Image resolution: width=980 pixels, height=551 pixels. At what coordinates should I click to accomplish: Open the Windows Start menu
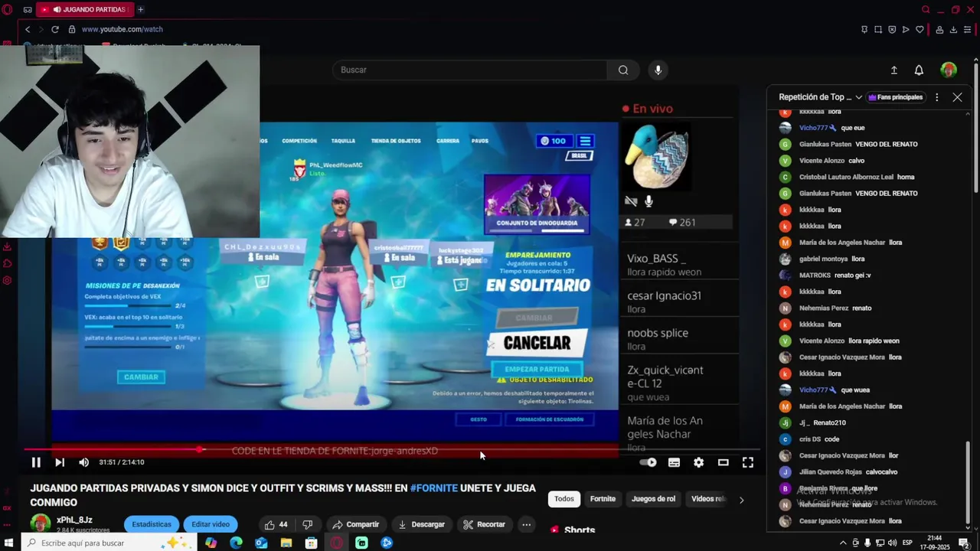9,543
